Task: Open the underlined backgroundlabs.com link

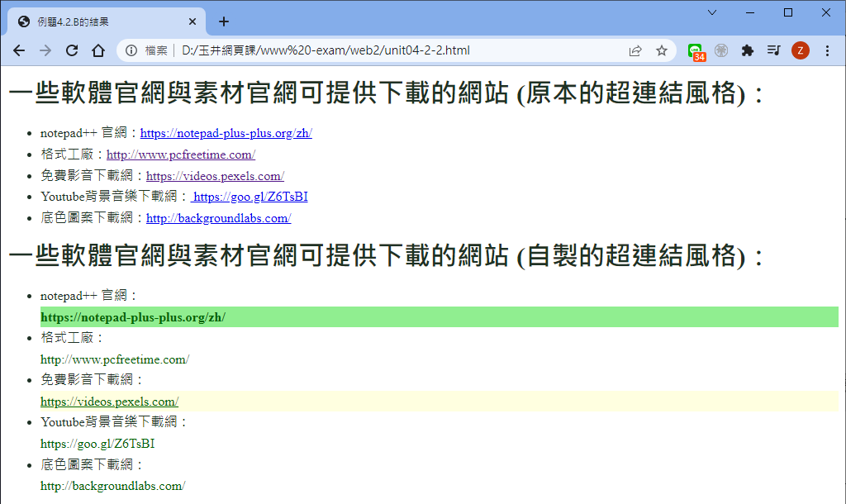Action: (218, 219)
